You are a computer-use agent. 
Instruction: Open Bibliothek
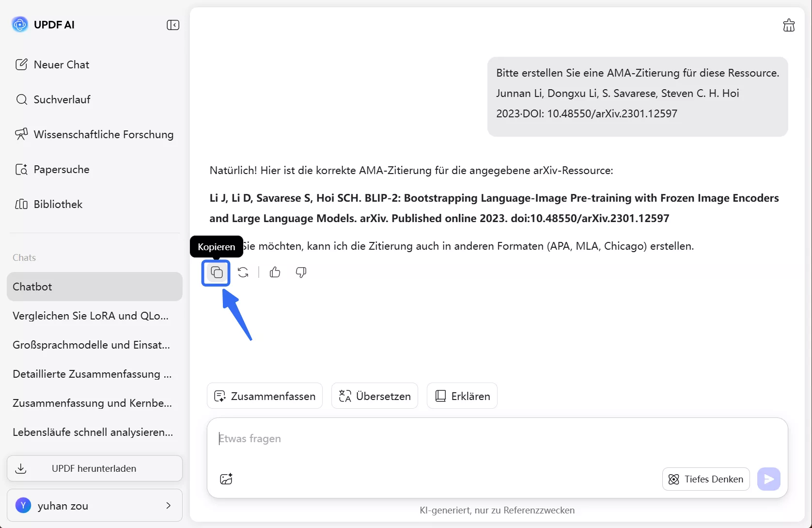(49, 204)
